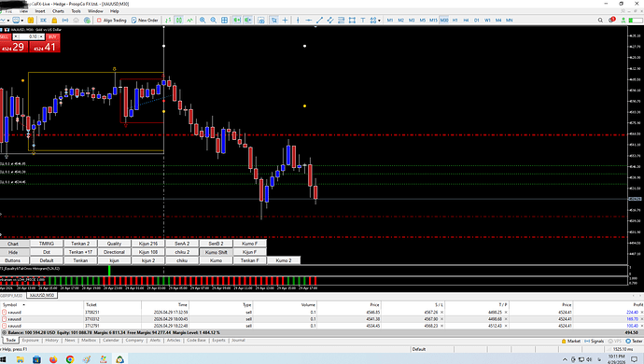Open the search magnifier icon
The image size is (644, 364).
click(600, 21)
